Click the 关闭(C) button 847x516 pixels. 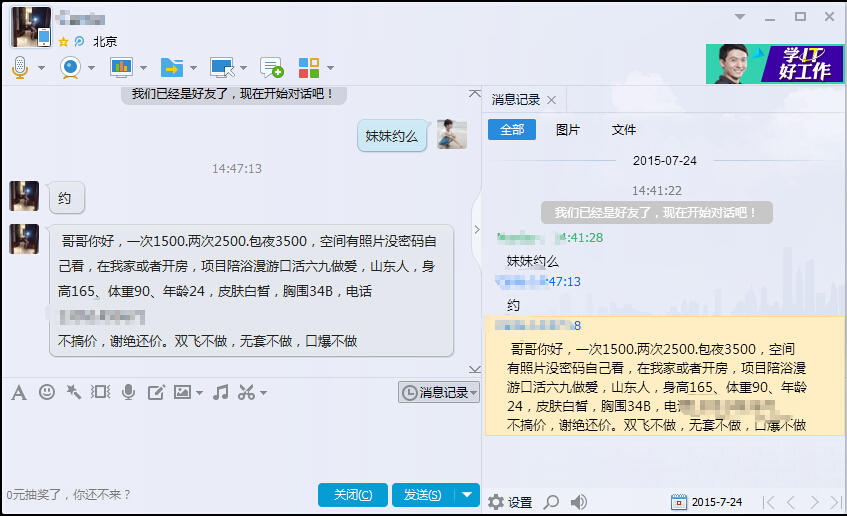[353, 494]
